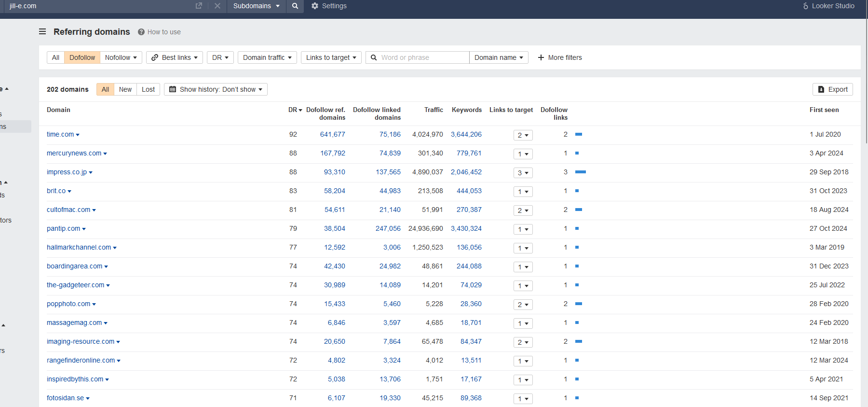
Task: Clear the jill-e.com URL field
Action: click(x=217, y=6)
